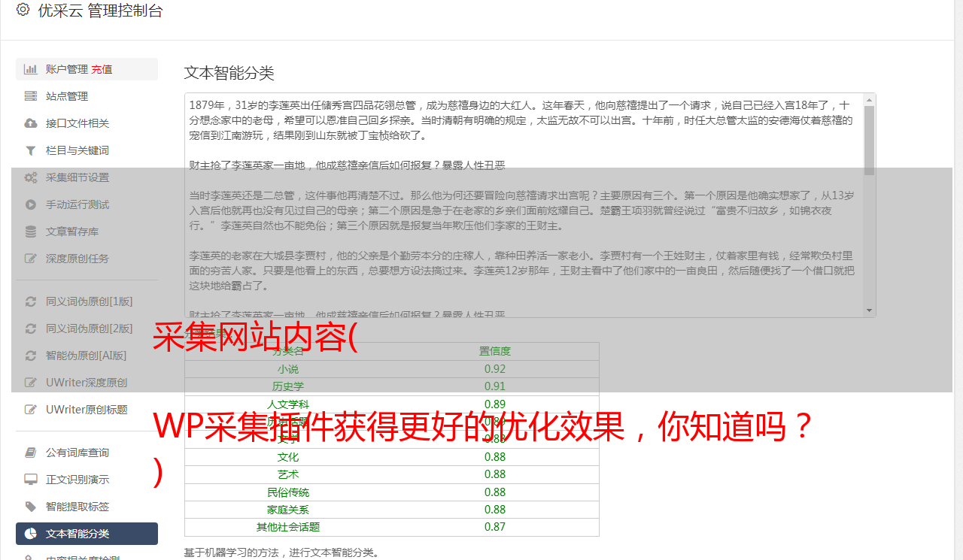The image size is (963, 560).
Task: Click the monitor icon for 正文识别演示
Action: [x=31, y=480]
